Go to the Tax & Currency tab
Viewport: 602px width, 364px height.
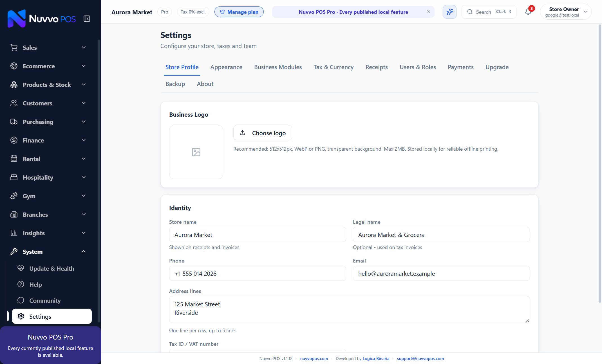(x=334, y=67)
